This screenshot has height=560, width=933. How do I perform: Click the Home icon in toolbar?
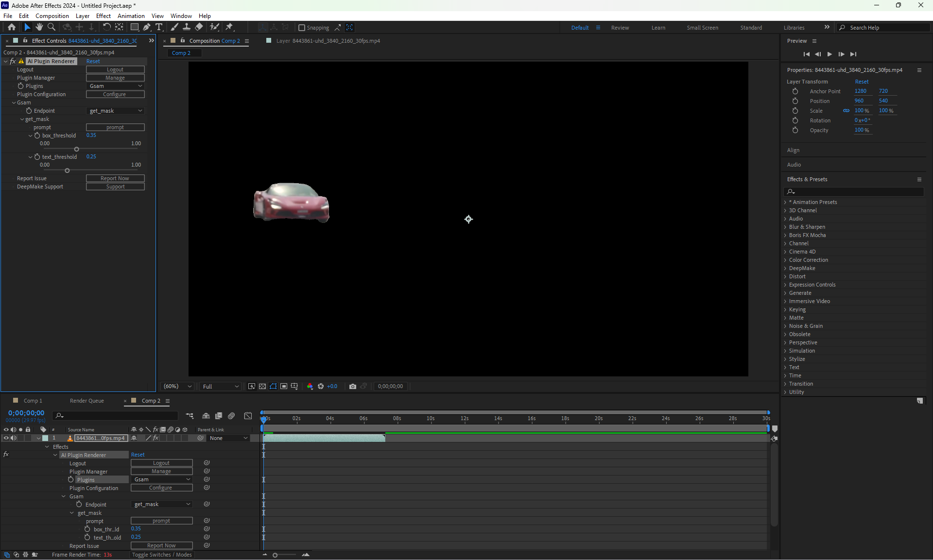click(12, 27)
